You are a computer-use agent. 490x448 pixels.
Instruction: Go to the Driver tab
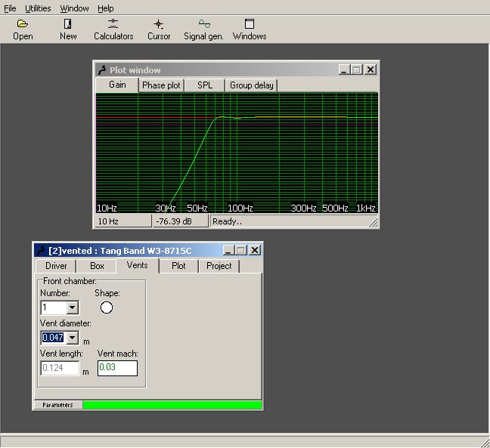(x=56, y=266)
